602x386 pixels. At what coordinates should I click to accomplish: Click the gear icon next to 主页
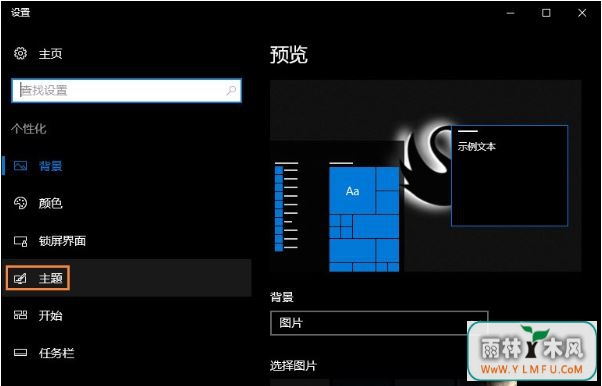point(20,53)
